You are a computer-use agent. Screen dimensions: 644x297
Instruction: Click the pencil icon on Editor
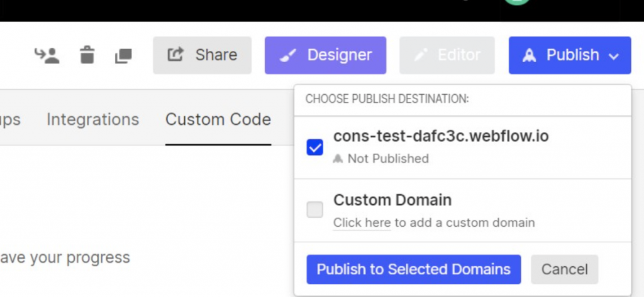click(421, 55)
